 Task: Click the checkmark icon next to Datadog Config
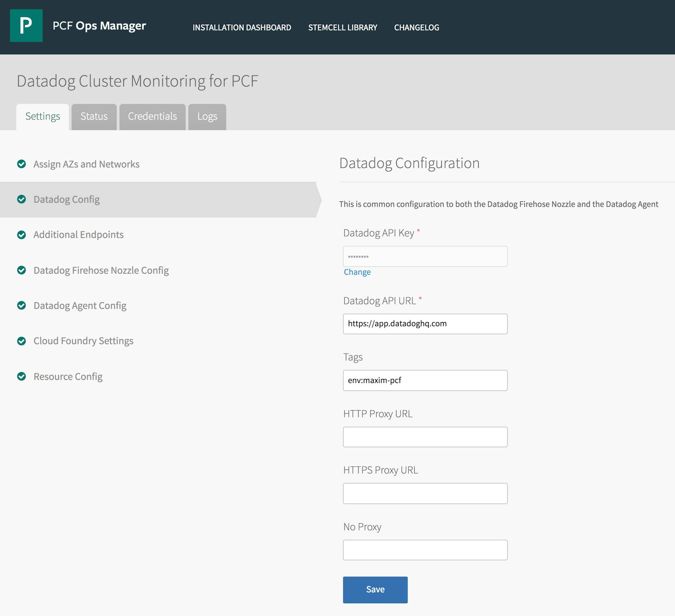coord(22,199)
